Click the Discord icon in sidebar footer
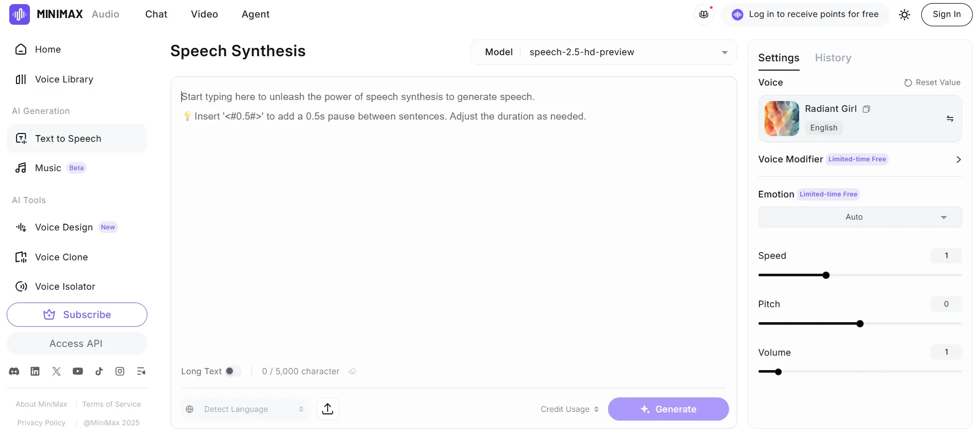 (x=14, y=371)
